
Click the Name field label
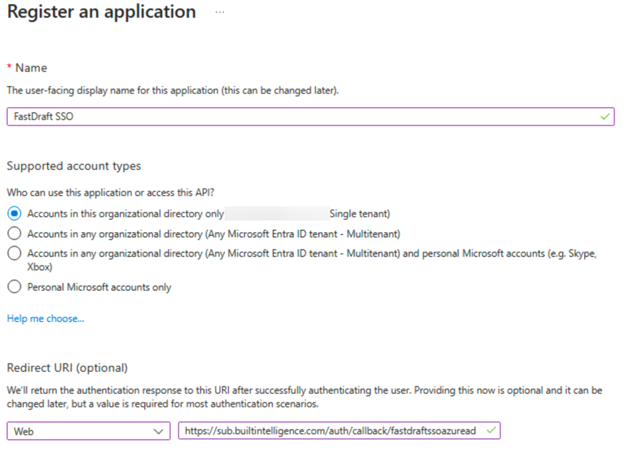tap(31, 68)
